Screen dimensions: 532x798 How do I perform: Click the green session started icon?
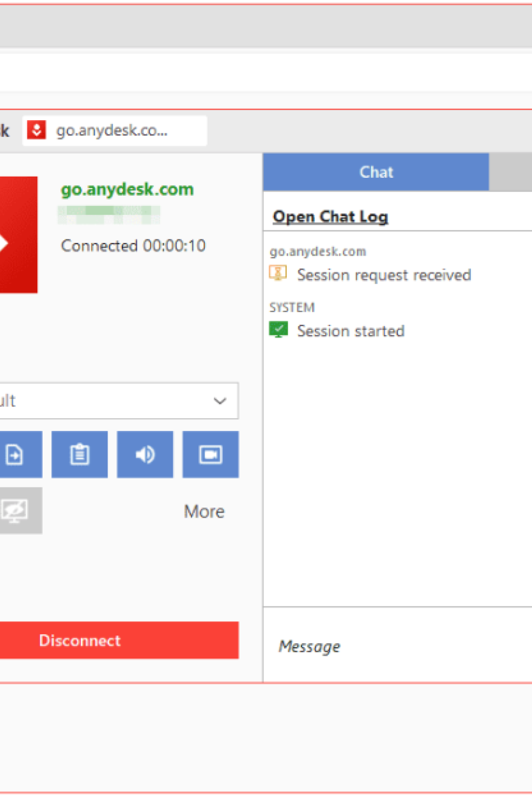coord(278,330)
